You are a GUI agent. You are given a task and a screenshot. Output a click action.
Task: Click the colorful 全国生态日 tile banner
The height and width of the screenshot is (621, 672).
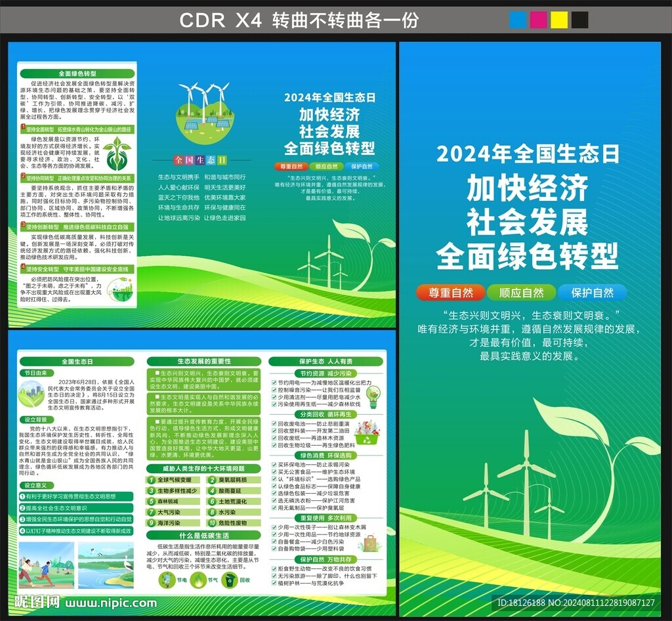(200, 160)
